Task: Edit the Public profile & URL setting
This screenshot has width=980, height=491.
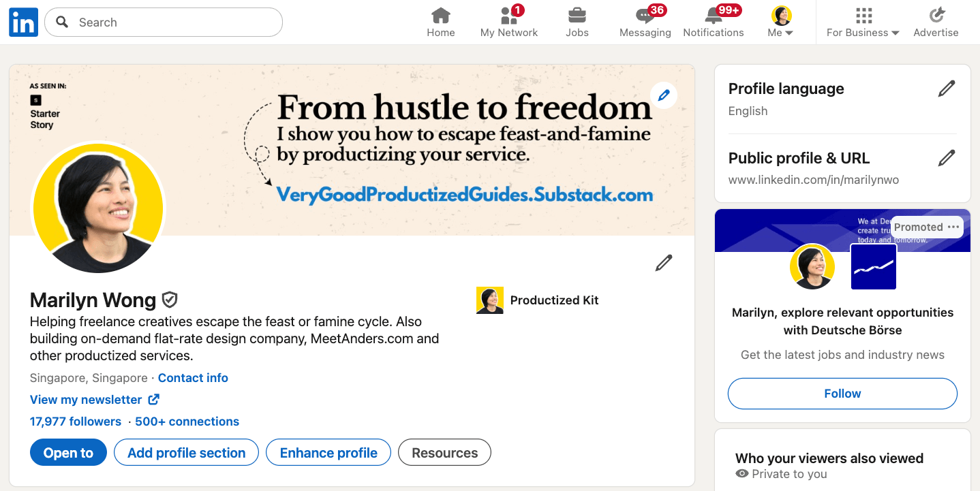Action: point(947,157)
